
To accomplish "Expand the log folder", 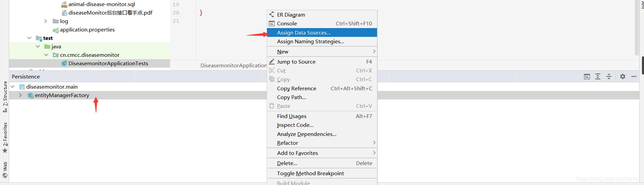I will [x=46, y=21].
